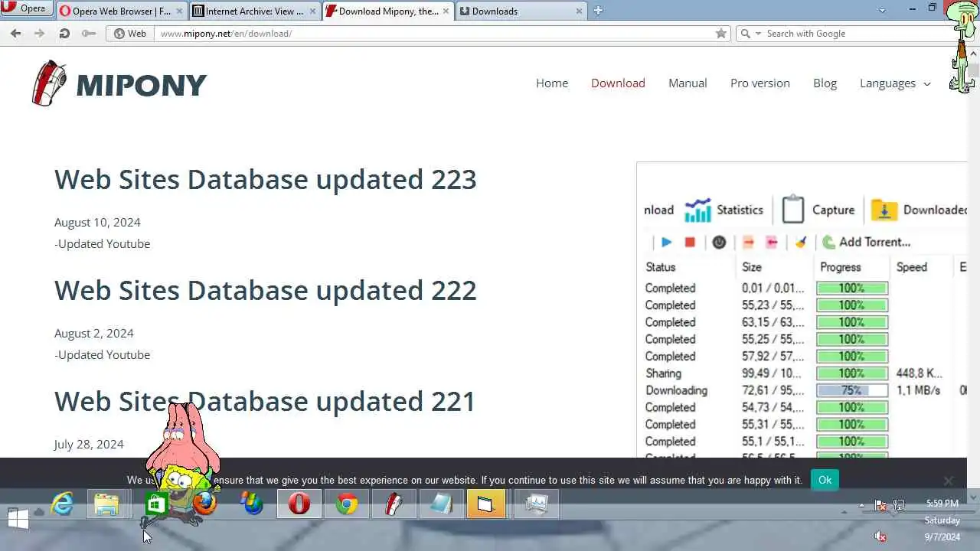Click the black power shutdown icon
The width and height of the screenshot is (980, 551).
[x=719, y=242]
